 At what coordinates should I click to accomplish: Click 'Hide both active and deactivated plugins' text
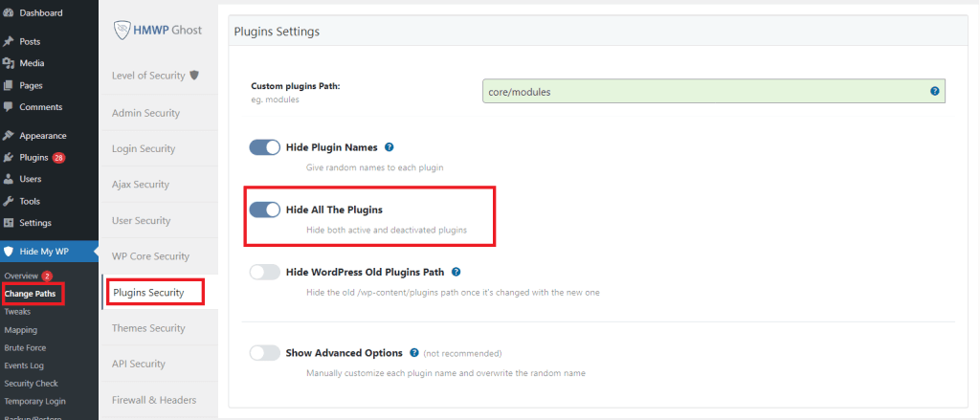(387, 230)
